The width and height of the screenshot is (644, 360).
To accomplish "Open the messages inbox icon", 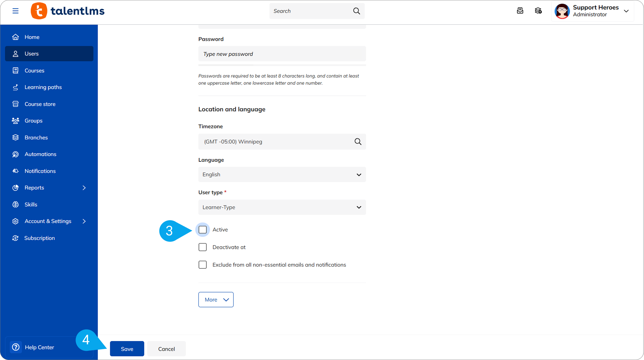I will coord(520,11).
